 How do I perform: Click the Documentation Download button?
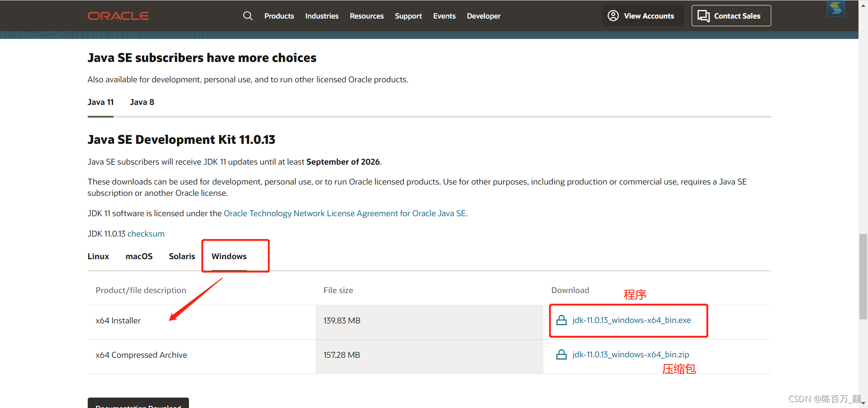pos(138,403)
